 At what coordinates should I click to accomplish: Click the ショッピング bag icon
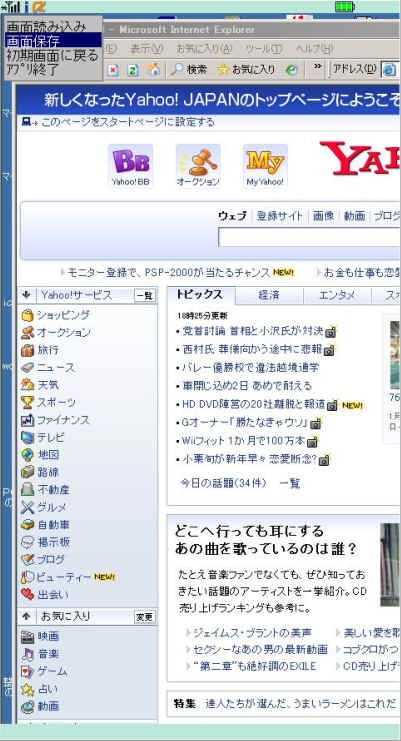28,315
